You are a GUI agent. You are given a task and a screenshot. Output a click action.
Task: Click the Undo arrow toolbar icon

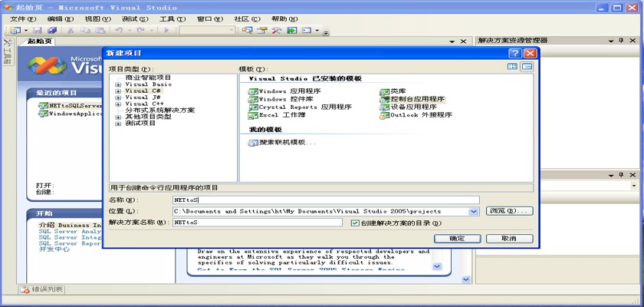pyautogui.click(x=119, y=31)
